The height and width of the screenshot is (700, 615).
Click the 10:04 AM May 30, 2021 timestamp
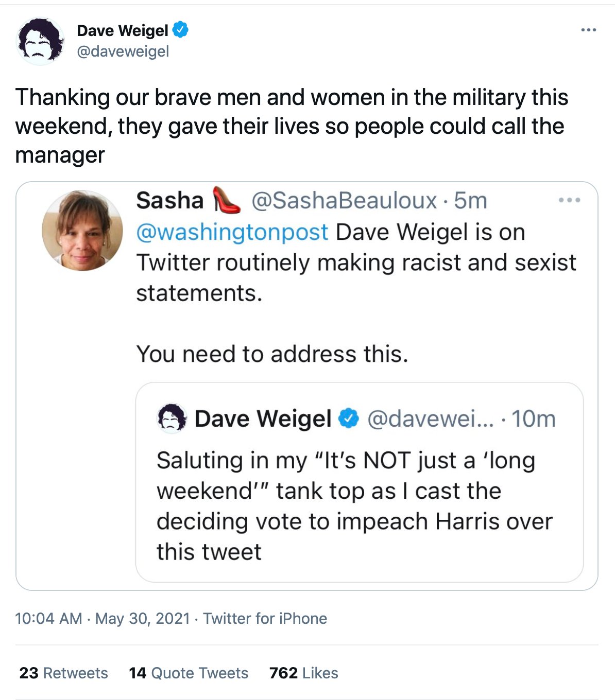pyautogui.click(x=102, y=618)
